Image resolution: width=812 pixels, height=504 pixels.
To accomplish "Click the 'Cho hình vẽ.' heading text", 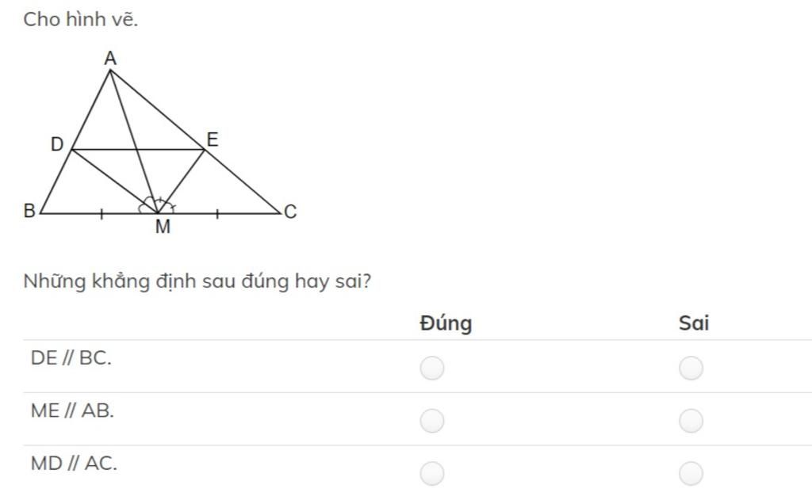I will [x=81, y=20].
